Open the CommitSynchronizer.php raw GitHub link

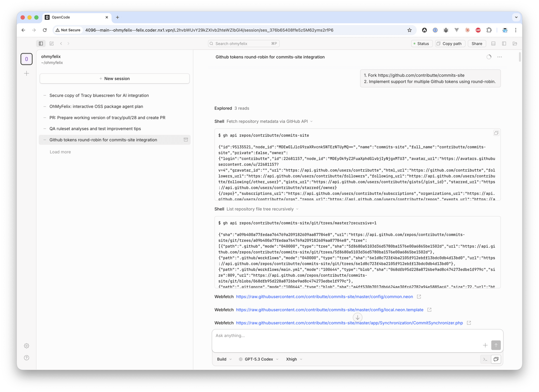349,323
